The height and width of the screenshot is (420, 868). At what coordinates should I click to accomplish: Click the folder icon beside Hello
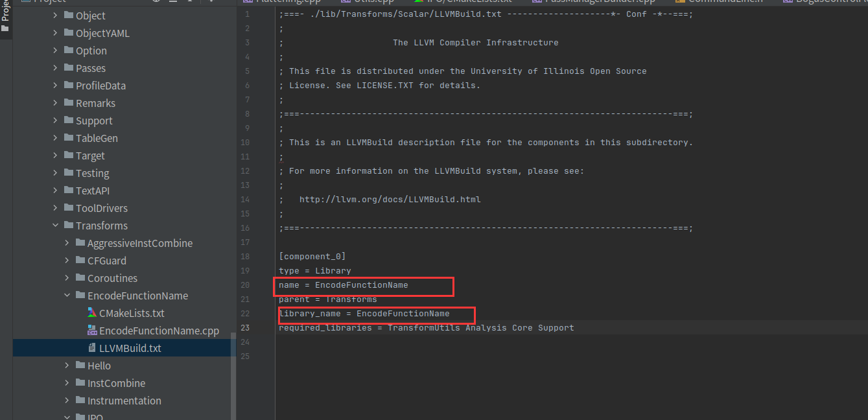tap(80, 366)
